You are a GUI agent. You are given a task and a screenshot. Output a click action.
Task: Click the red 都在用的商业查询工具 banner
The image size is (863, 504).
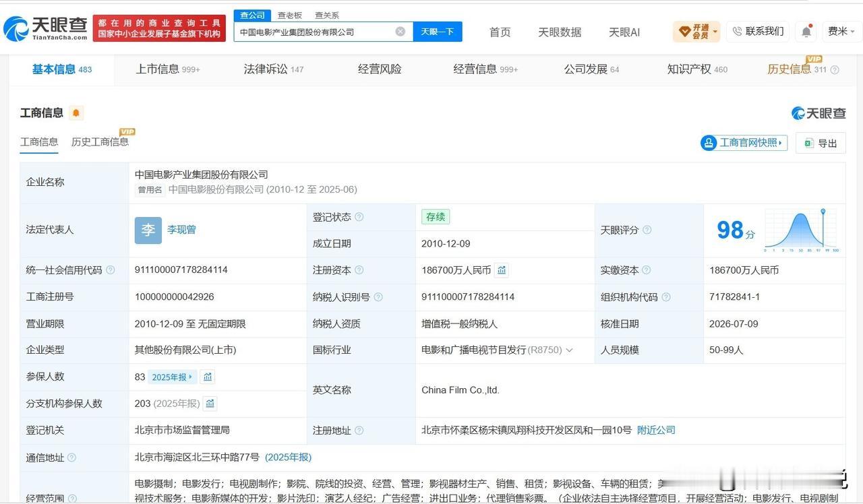click(159, 28)
